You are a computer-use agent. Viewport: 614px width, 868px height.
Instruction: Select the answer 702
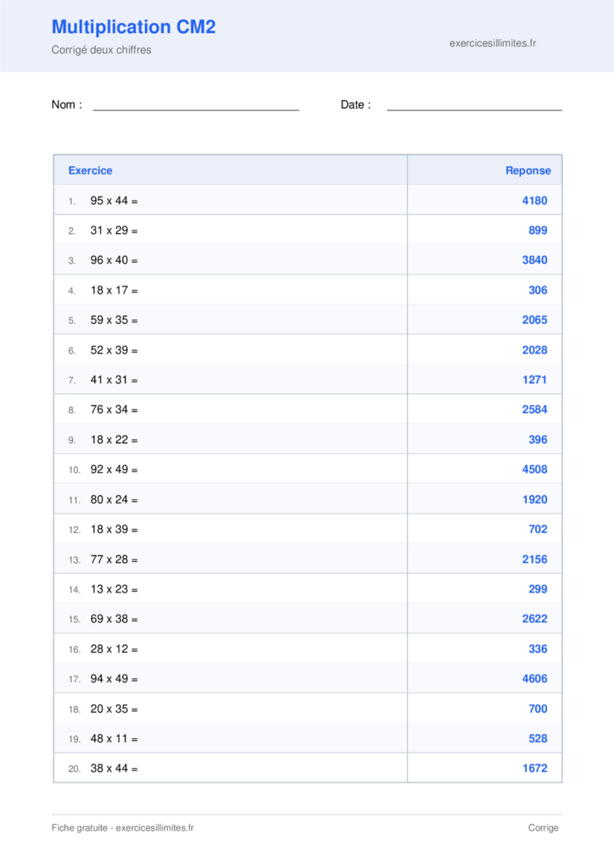538,529
